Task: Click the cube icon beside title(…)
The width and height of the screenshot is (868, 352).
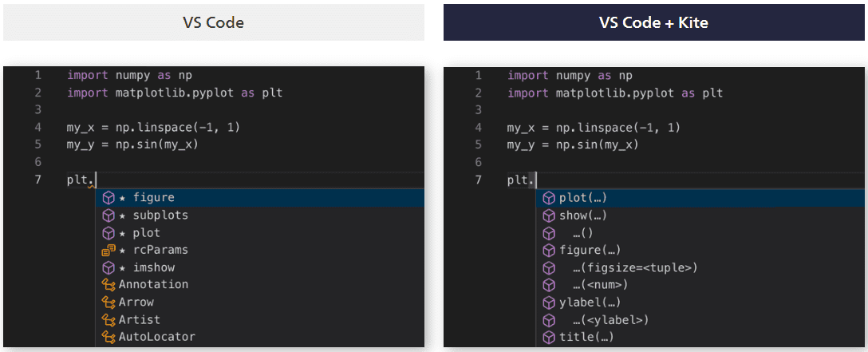Action: coord(549,337)
